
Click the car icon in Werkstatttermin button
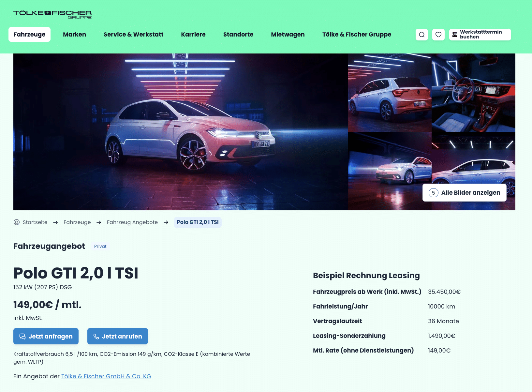tap(455, 35)
